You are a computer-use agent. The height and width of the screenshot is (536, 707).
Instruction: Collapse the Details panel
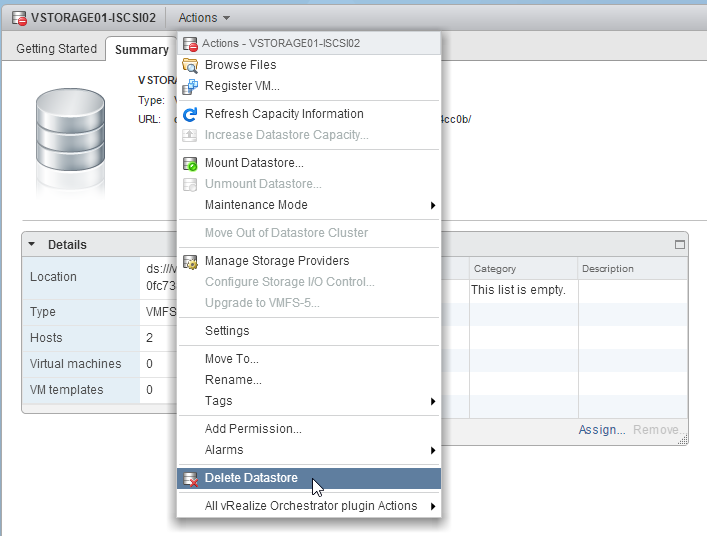coord(32,244)
